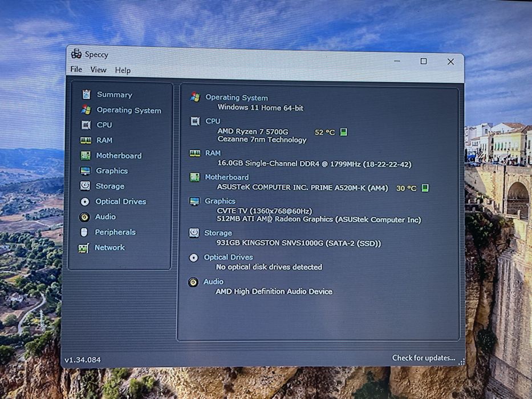Open the Help menu

tap(123, 70)
